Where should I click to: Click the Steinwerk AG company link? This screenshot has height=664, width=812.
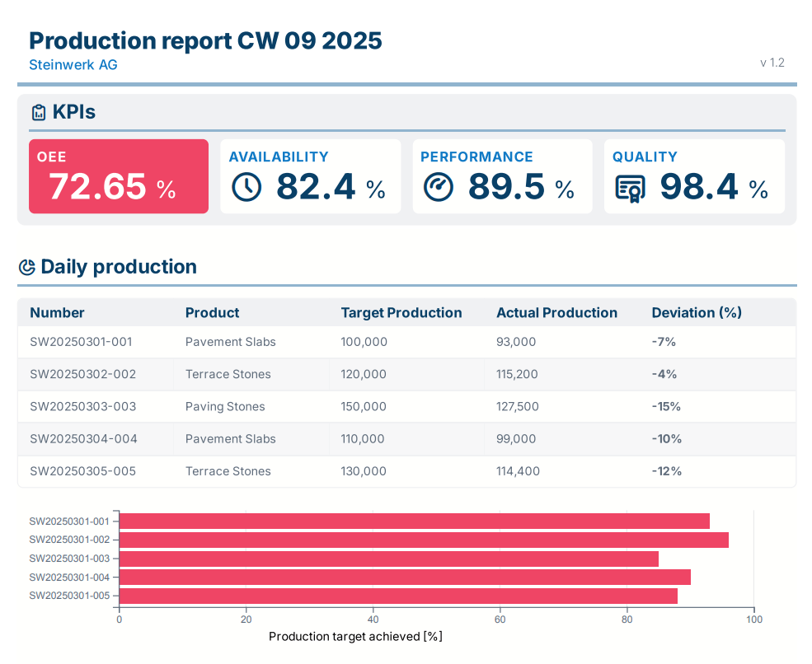73,64
